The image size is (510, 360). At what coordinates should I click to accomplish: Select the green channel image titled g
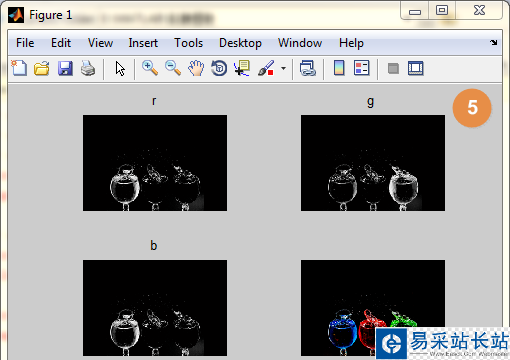(373, 163)
